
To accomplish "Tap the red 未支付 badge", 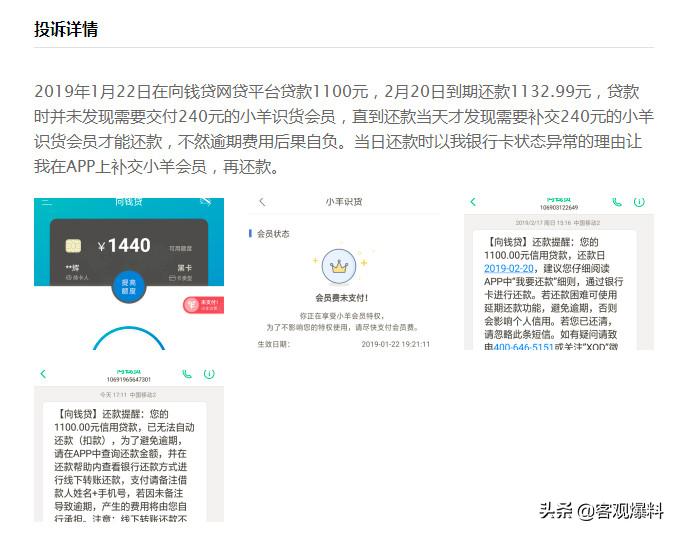I will (204, 305).
